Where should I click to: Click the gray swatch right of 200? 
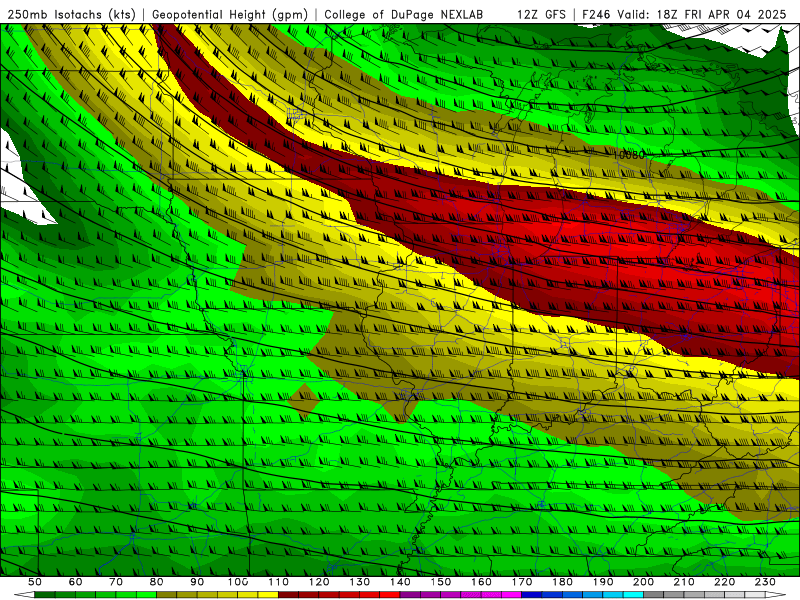click(x=654, y=595)
